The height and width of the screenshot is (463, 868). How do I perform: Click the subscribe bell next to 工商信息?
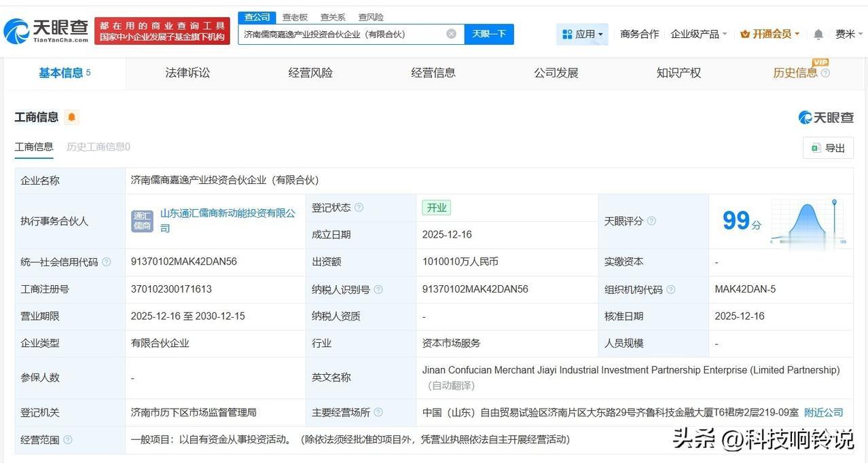[x=71, y=117]
